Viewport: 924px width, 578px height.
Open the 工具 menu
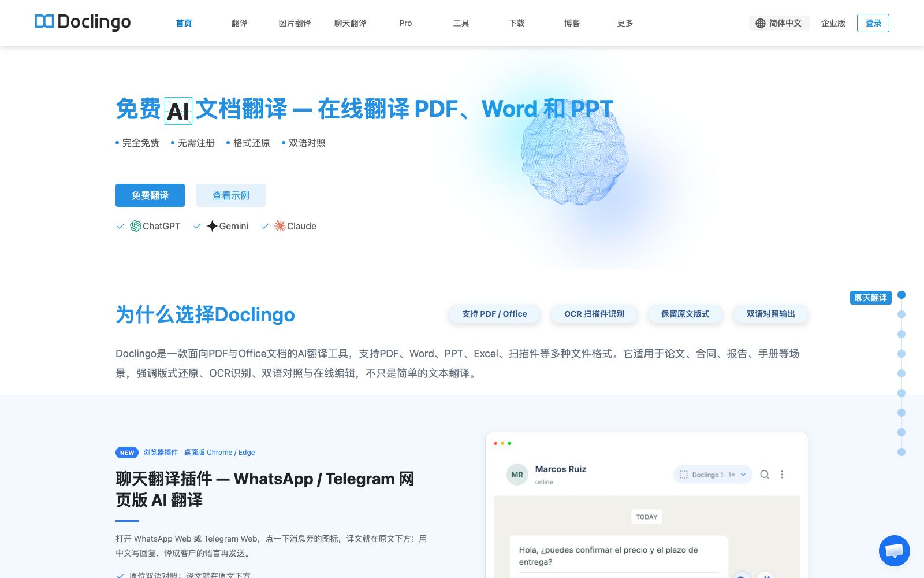point(461,23)
